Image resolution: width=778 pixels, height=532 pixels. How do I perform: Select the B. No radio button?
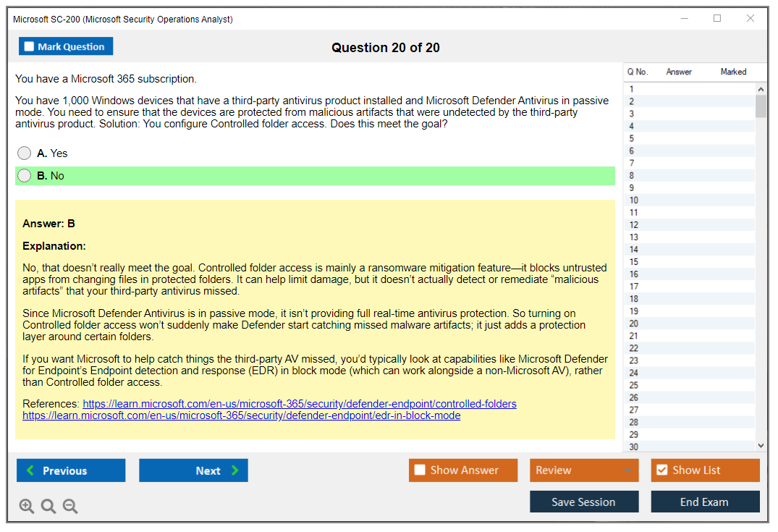click(24, 175)
